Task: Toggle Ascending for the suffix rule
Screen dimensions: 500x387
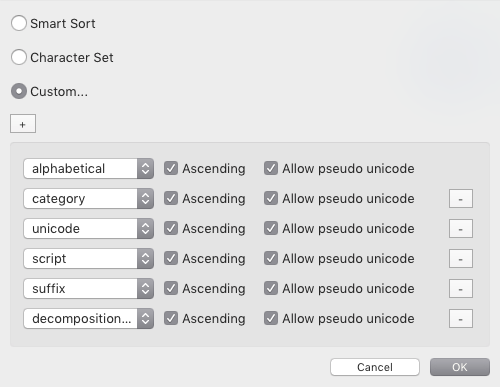Action: tap(171, 288)
